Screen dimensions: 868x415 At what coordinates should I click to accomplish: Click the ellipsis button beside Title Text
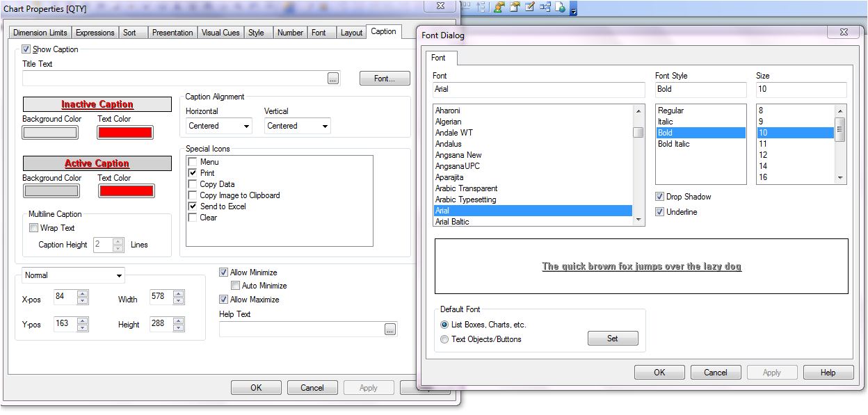[333, 79]
